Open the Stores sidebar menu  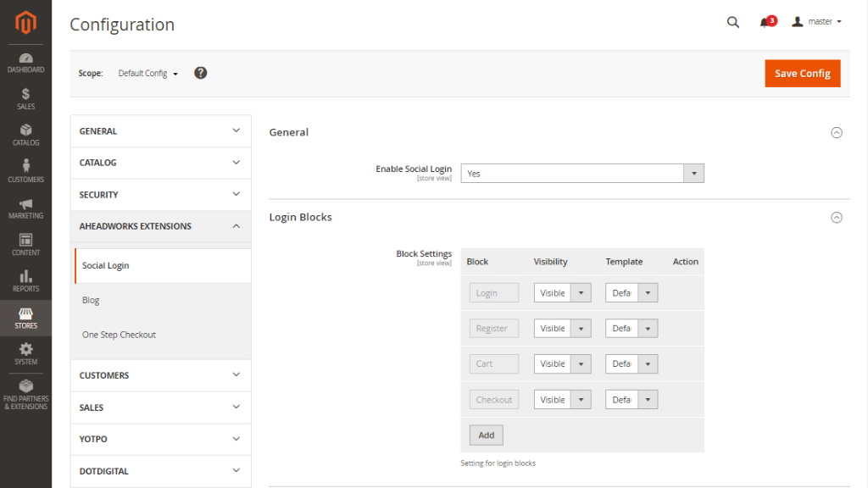(25, 319)
